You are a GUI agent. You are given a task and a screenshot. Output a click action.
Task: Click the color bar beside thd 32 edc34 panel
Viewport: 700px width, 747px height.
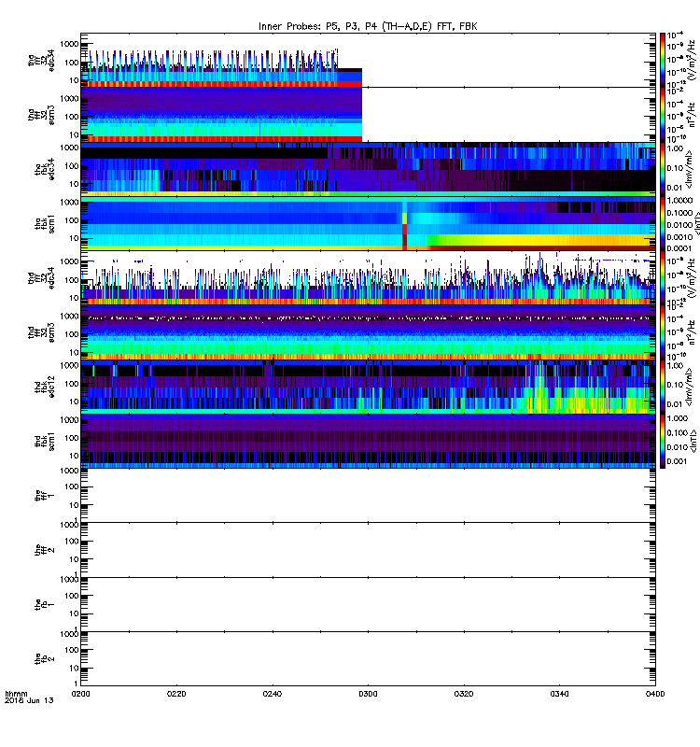(663, 278)
